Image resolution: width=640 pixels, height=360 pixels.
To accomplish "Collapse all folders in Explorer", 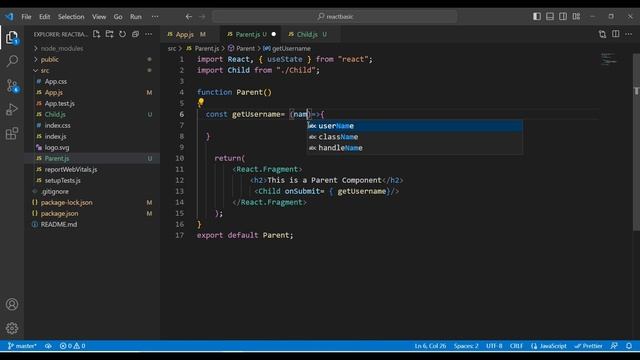I will point(136,34).
